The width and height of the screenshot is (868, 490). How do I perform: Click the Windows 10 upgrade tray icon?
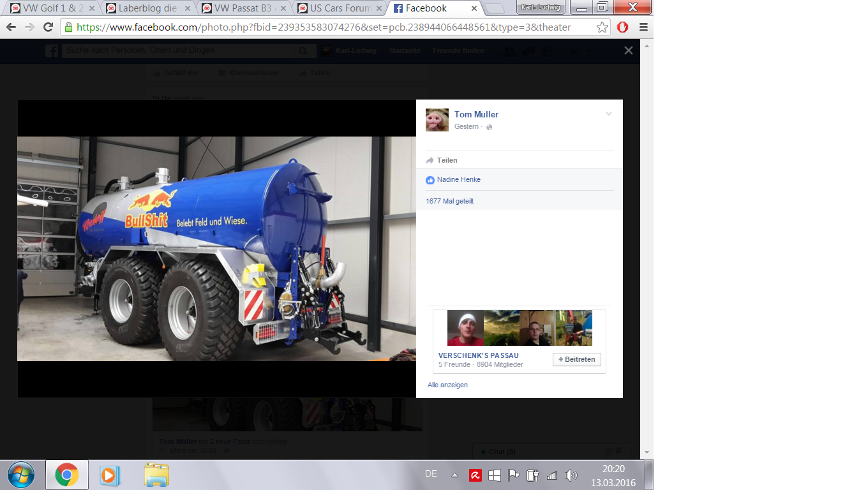click(494, 475)
